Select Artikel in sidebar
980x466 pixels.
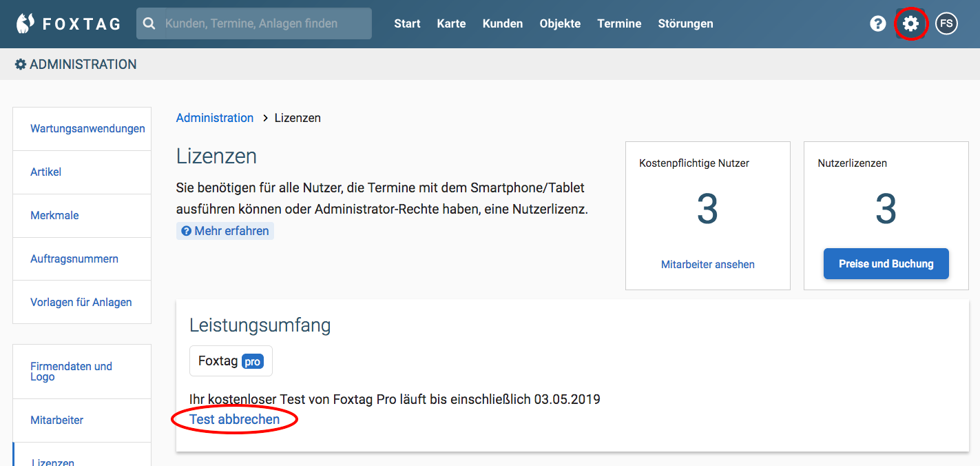[x=82, y=172]
